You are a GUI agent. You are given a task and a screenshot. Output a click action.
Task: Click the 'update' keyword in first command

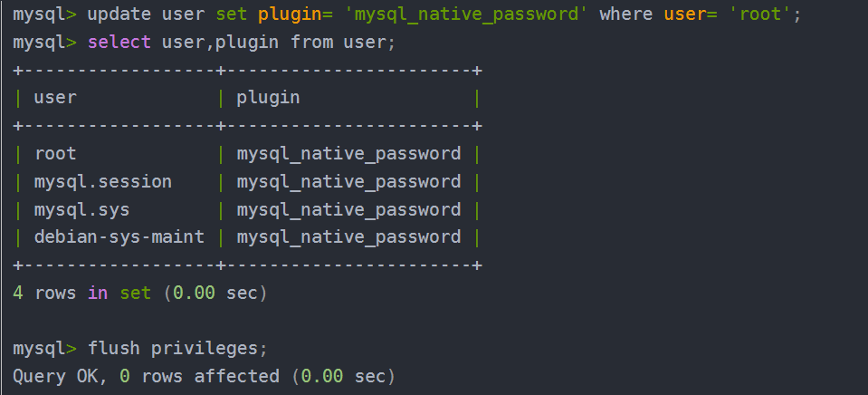point(119,14)
